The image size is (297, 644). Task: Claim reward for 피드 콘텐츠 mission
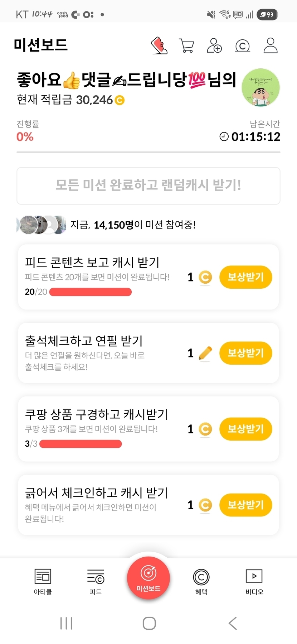pyautogui.click(x=245, y=277)
